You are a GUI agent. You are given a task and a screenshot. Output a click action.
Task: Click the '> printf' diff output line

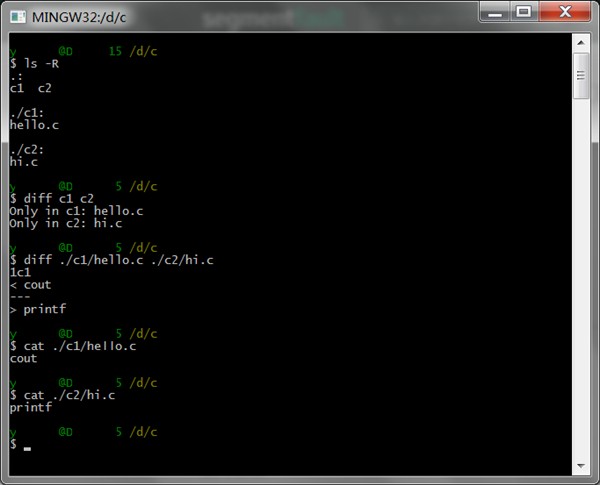pyautogui.click(x=37, y=309)
